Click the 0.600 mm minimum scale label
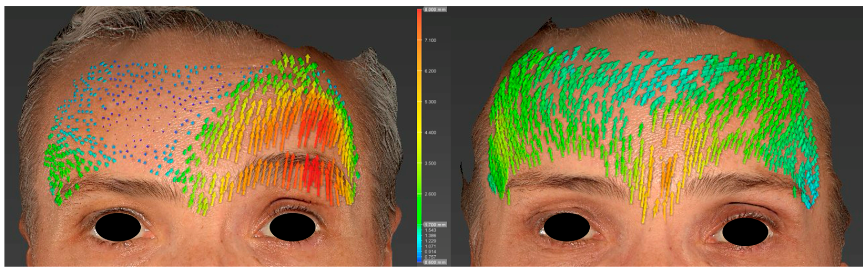The width and height of the screenshot is (868, 274). tap(435, 262)
